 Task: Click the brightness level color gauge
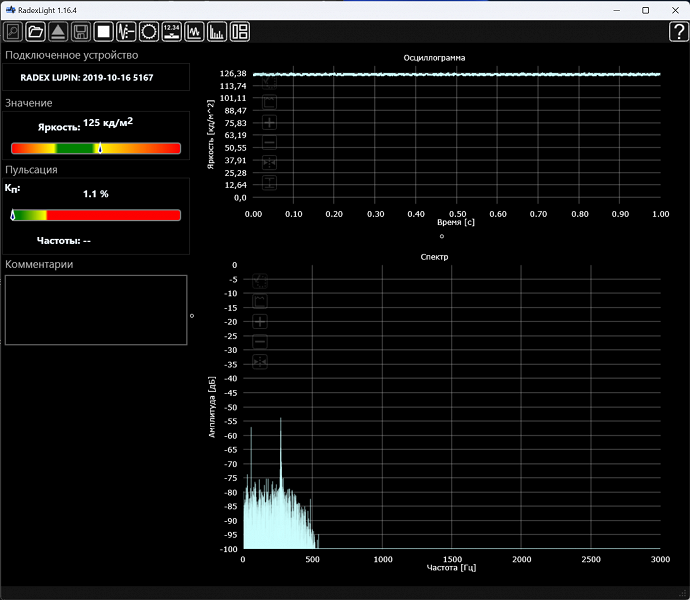[x=96, y=148]
